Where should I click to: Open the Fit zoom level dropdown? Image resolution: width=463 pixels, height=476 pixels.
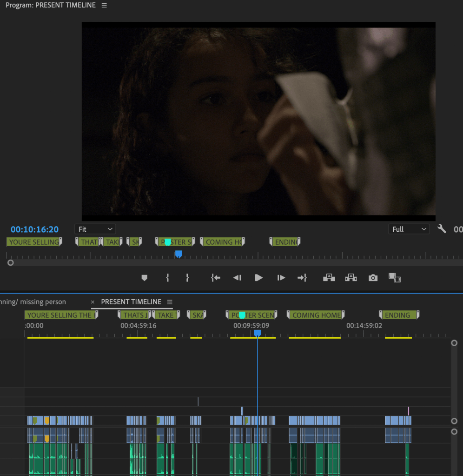[95, 229]
